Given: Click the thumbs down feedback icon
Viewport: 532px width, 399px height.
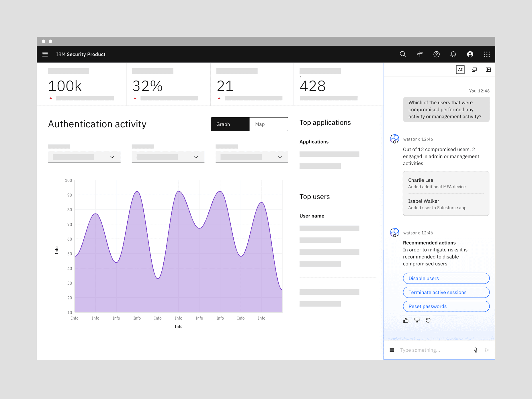Looking at the screenshot, I should 417,320.
